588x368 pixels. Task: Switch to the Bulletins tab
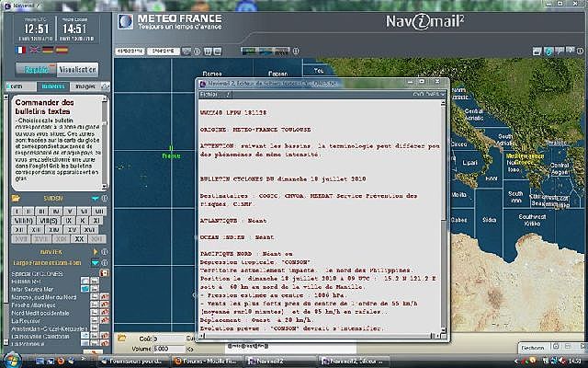(x=53, y=86)
